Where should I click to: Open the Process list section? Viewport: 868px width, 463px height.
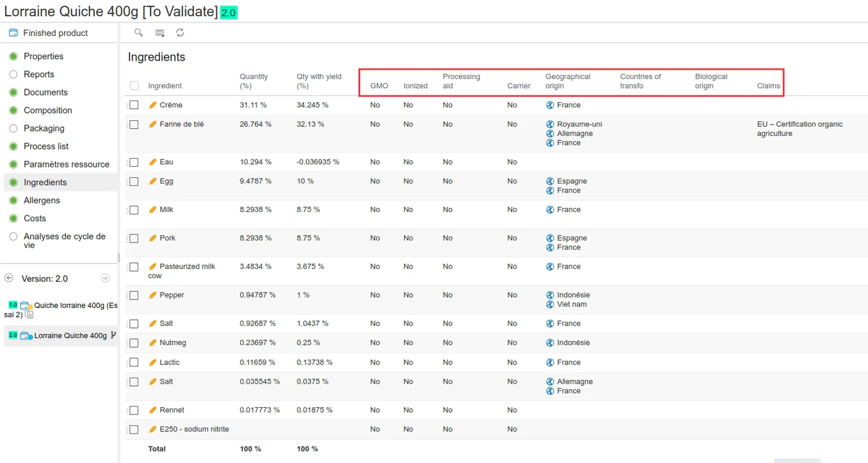(x=46, y=146)
